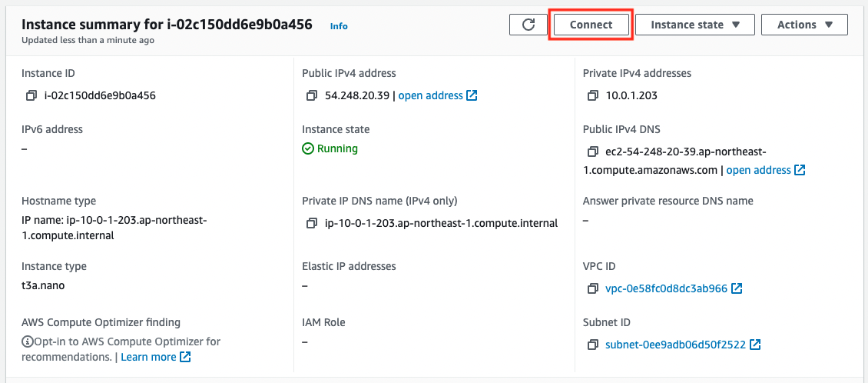Screen dimensions: 868x383
Task: Copy the Subnet ID
Action: pos(593,345)
